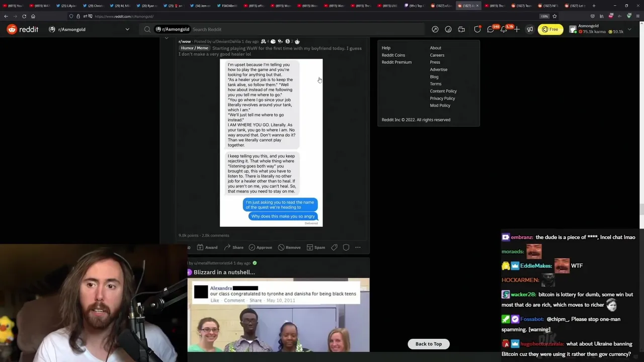The image size is (644, 362).
Task: Click the megaphone advertise icon
Action: pyautogui.click(x=530, y=29)
